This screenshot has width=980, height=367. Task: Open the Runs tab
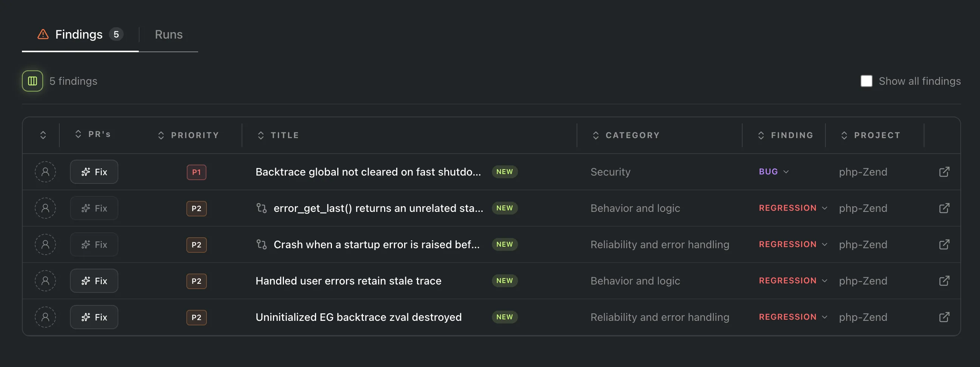click(169, 34)
